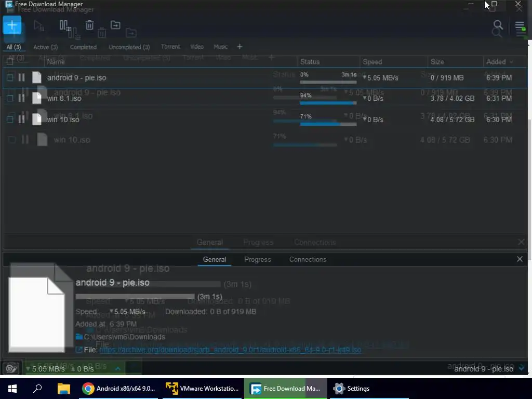The image size is (532, 399).
Task: Click the Start downloads play icon in toolbar
Action: 38,25
